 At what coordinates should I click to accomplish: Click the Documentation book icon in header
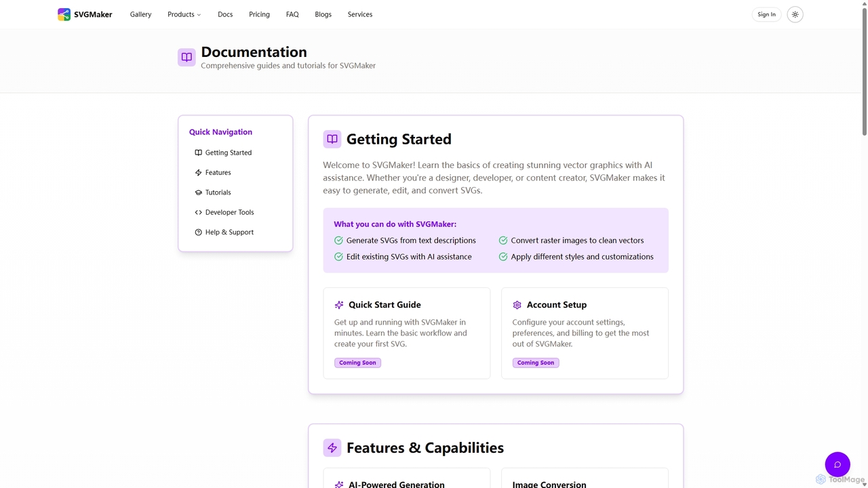point(186,57)
